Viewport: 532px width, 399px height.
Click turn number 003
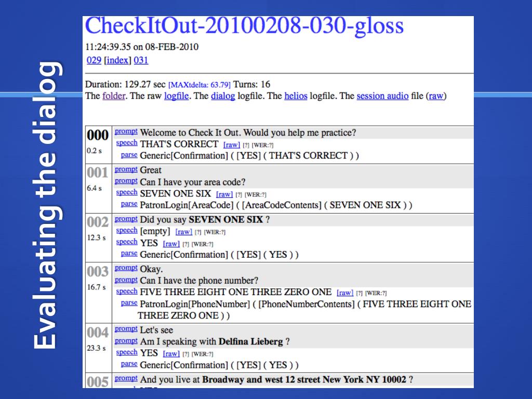click(98, 271)
